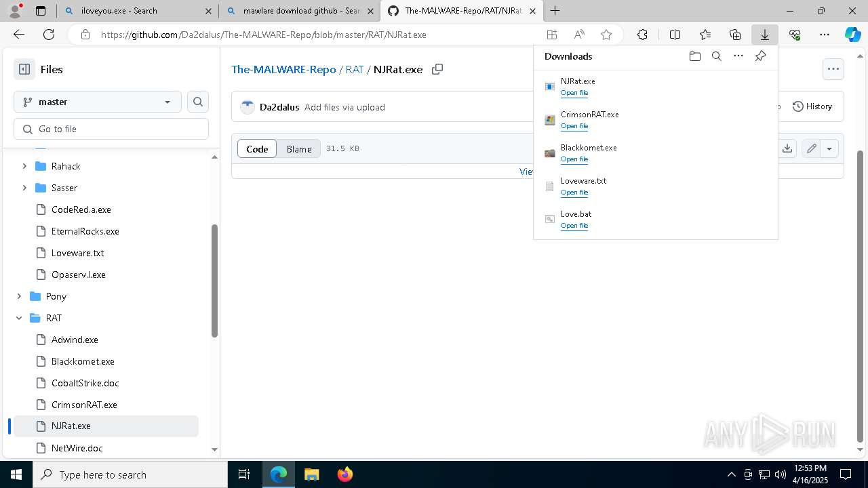
Task: Open downloads folder icon in Downloads panel
Action: point(694,56)
